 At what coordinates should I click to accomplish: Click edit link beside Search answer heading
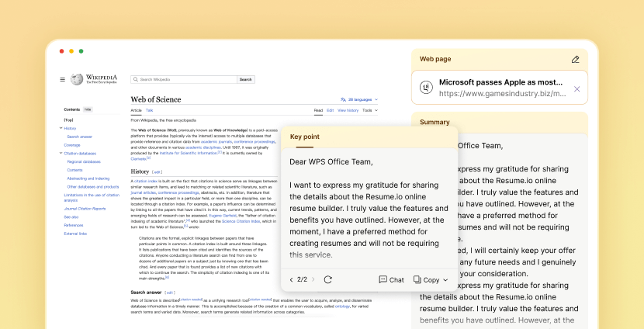(x=170, y=293)
